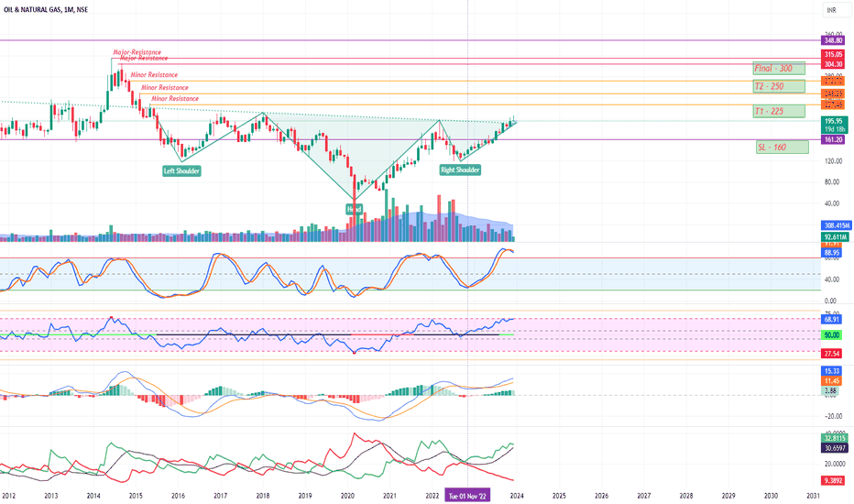Click the red 315.05 price label
Screen dimensions: 854x504
833,54
